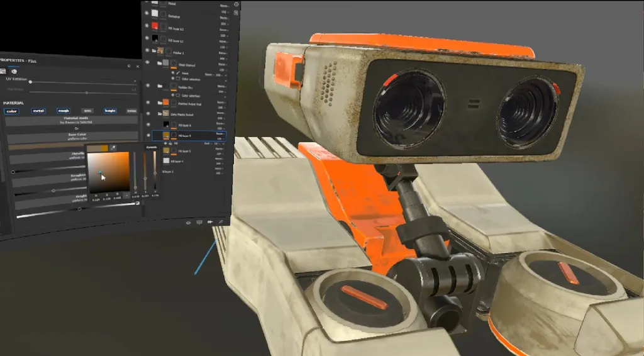Click the history icon at layers panel top-right
644x356 pixels.
tap(236, 4)
